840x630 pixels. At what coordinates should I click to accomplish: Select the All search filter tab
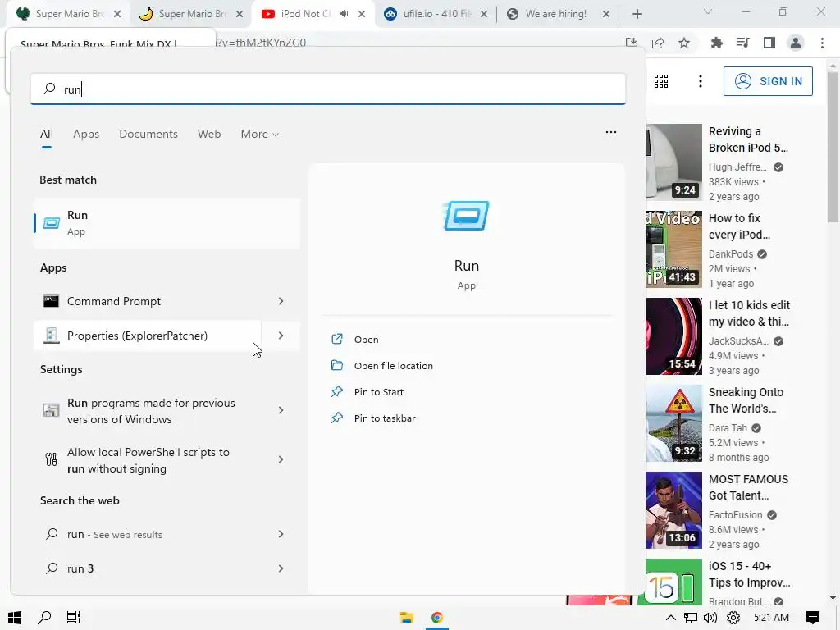pos(47,134)
